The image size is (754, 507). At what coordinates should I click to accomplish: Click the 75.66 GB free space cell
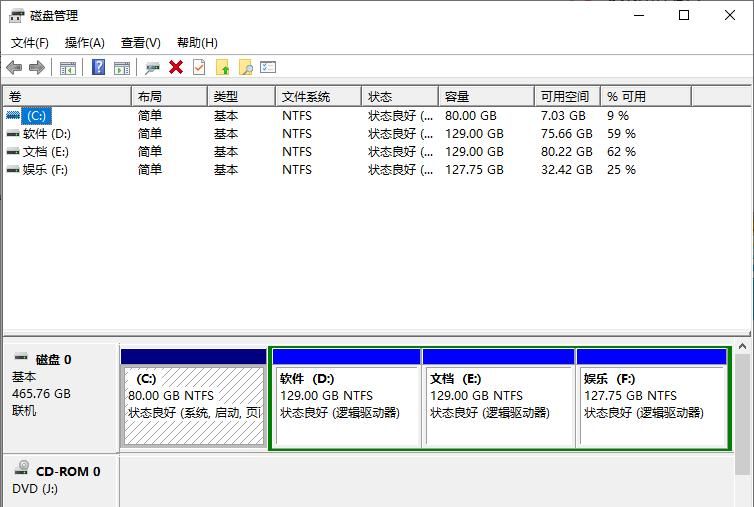tap(566, 134)
